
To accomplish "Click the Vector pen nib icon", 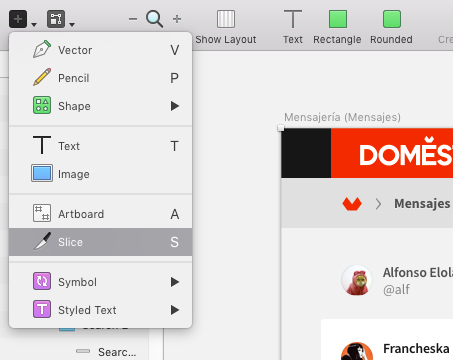I will (42, 49).
